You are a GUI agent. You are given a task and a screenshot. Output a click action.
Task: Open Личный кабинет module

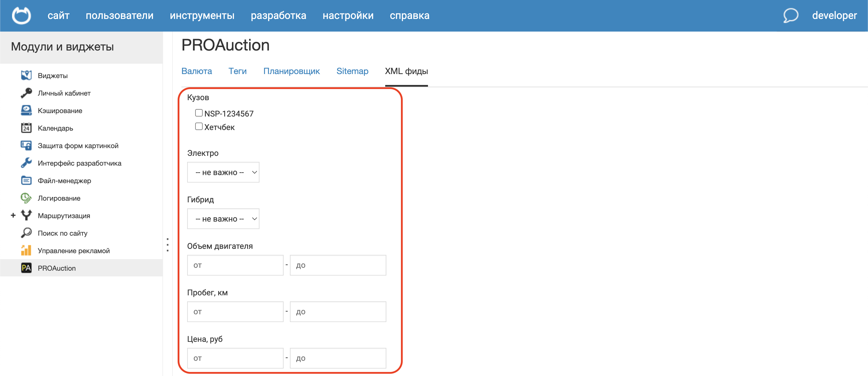coord(64,93)
